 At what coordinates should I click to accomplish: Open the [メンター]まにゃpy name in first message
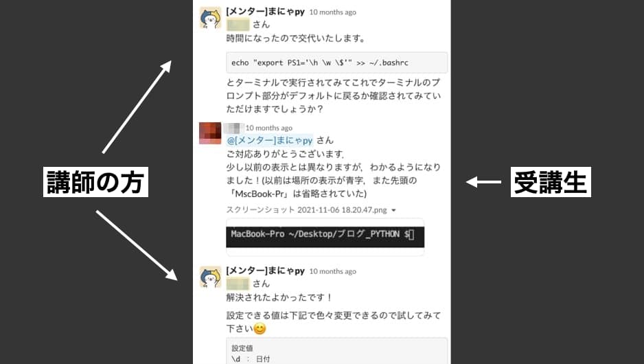pos(265,12)
